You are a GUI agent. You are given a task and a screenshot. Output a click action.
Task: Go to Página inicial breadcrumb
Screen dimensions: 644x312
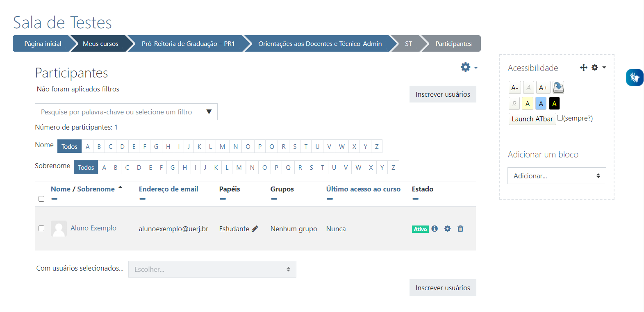click(x=43, y=43)
